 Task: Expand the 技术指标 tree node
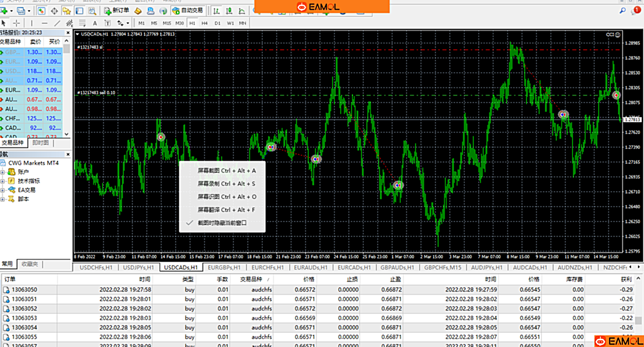[x=3, y=181]
